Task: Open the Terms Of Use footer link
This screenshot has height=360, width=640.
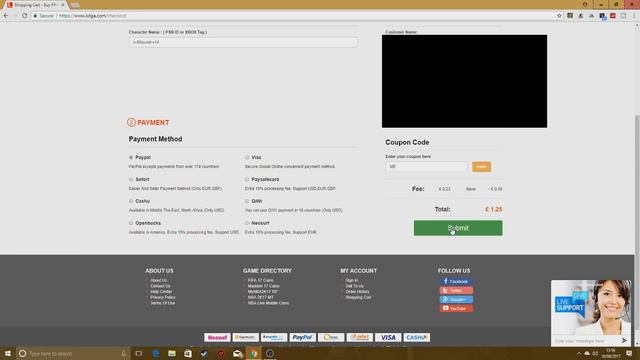Action: tap(162, 303)
